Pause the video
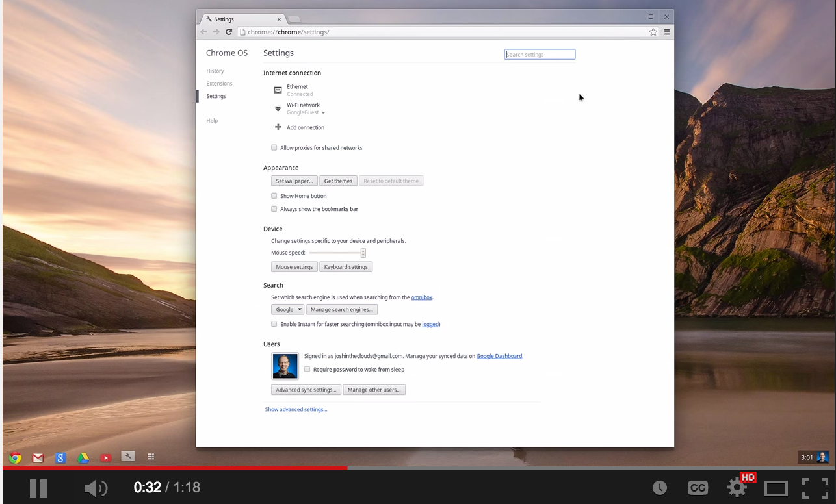This screenshot has height=504, width=836. (38, 488)
